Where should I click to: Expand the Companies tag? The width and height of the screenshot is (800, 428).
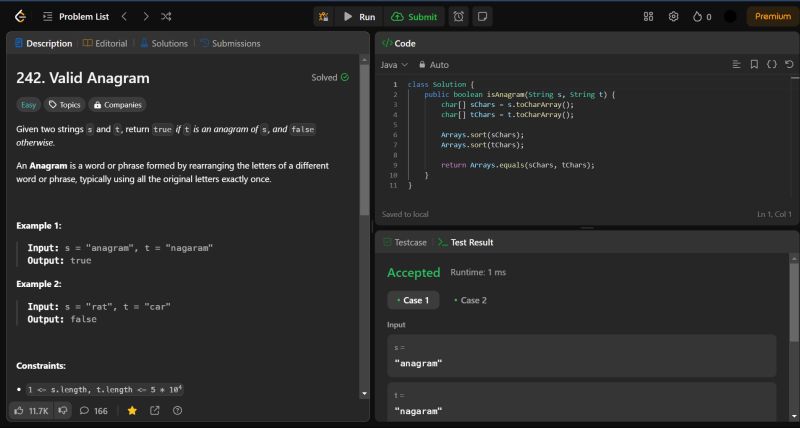(x=117, y=104)
